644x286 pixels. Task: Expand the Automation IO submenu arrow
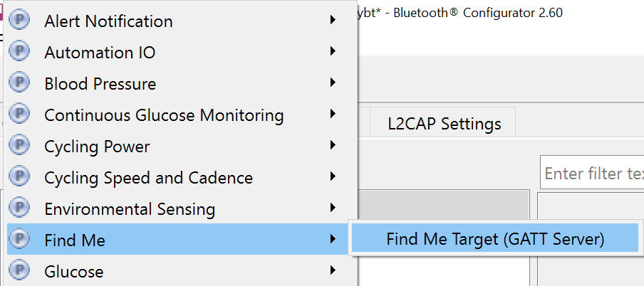[x=333, y=51]
